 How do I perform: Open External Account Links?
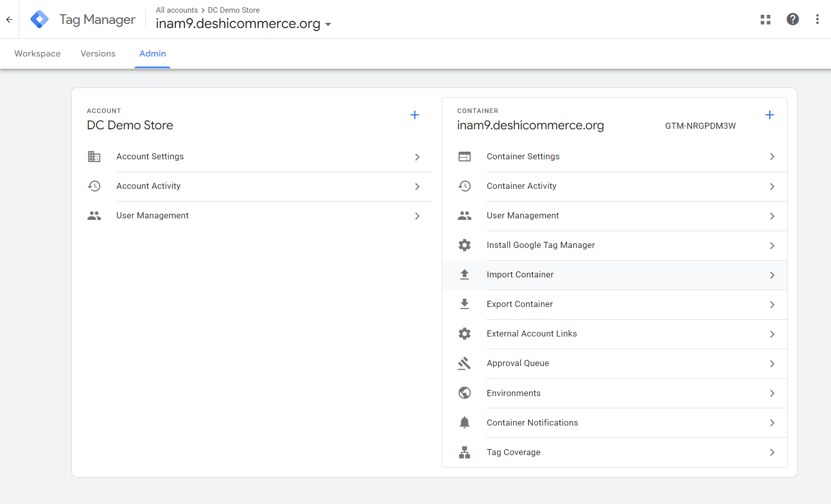615,334
